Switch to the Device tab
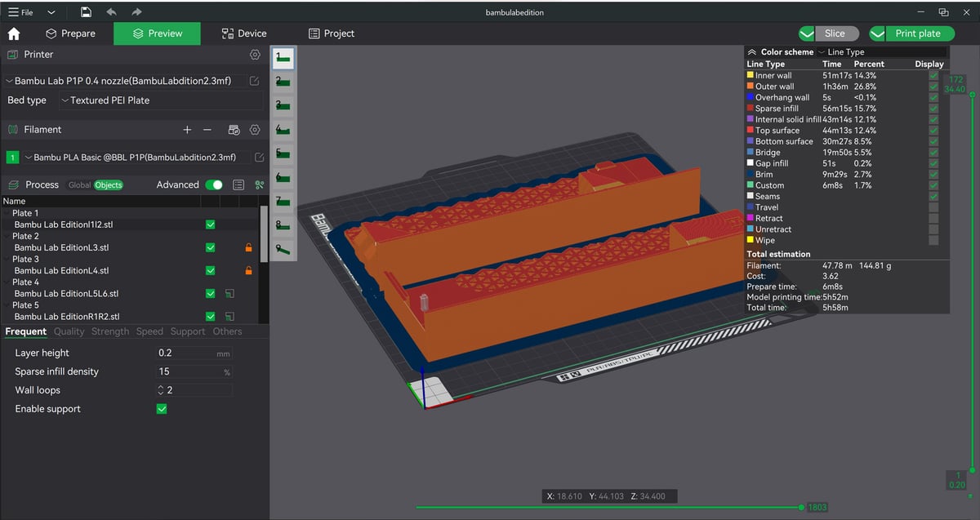Screen dimensions: 980x520 (244, 33)
